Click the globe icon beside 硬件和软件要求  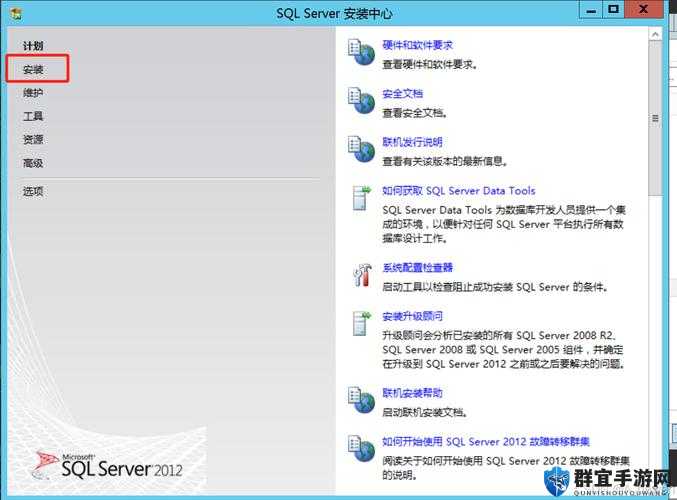tap(361, 52)
